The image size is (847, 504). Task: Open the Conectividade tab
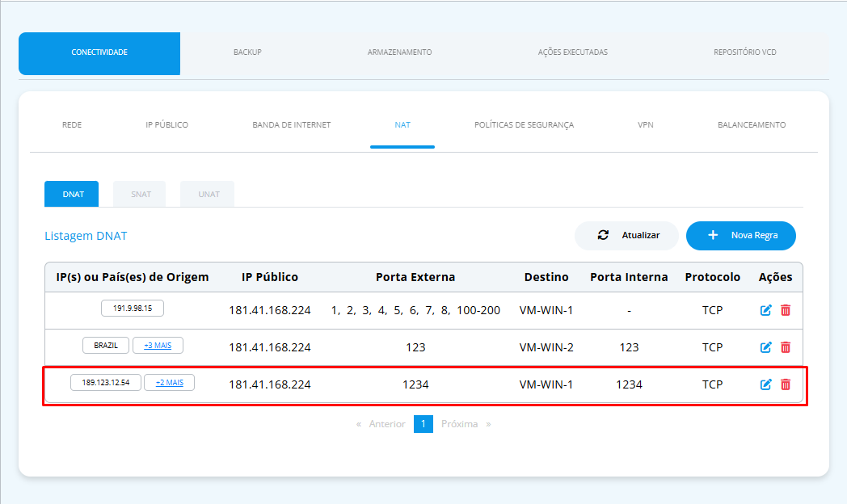coord(99,52)
